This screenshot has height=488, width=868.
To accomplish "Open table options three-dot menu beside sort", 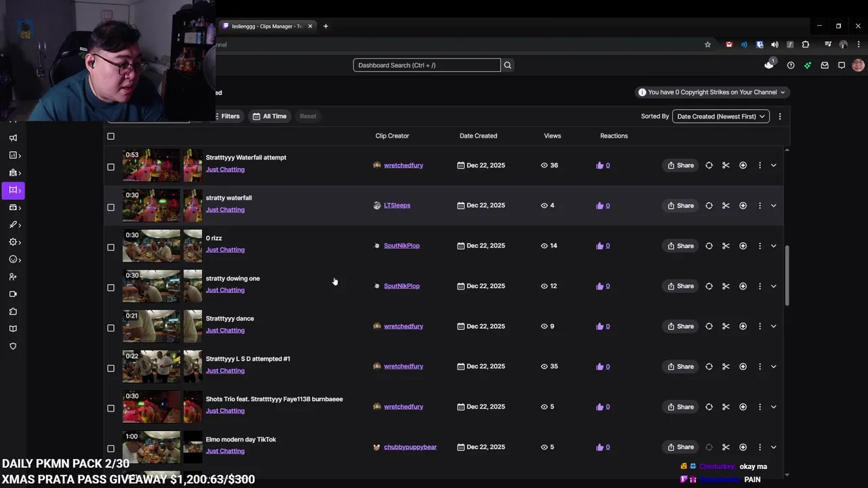I will click(780, 117).
